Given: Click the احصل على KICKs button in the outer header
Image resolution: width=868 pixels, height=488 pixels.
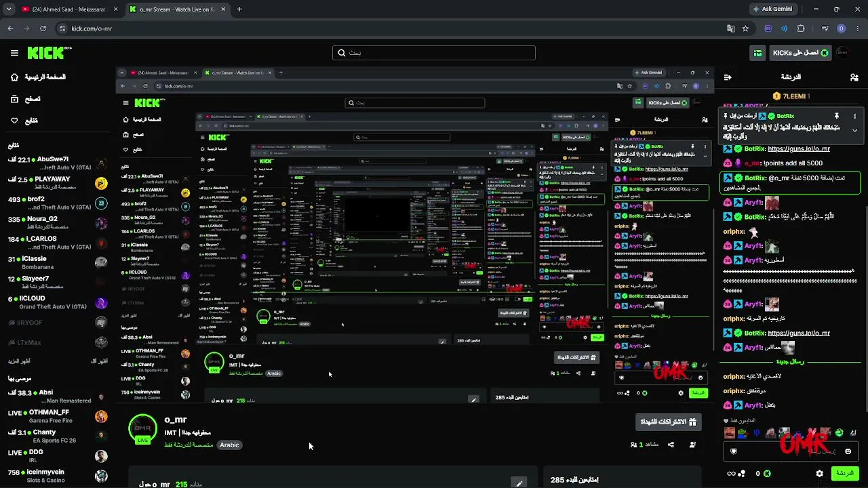Looking at the screenshot, I should (800, 53).
